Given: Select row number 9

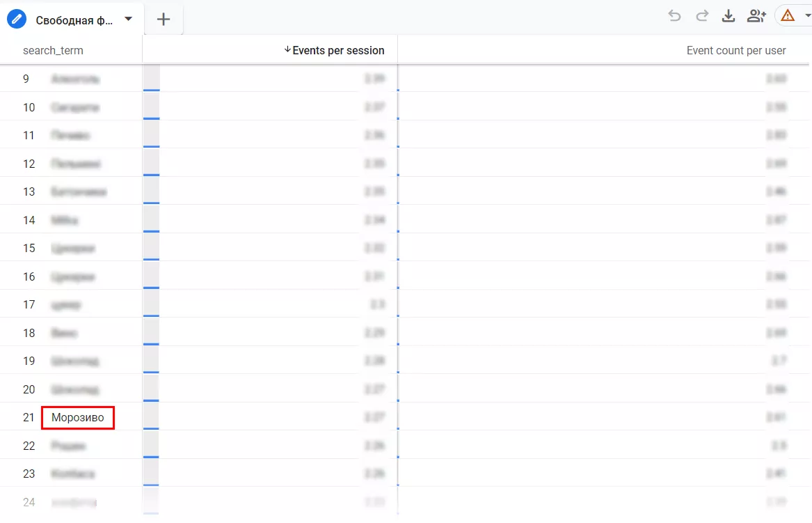Looking at the screenshot, I should (x=26, y=79).
